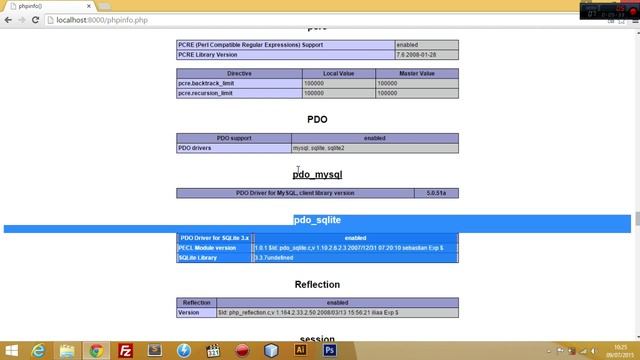Click the page's vertical scrollbar thumb
Image resolution: width=640 pixels, height=360 pixels.
[x=637, y=218]
